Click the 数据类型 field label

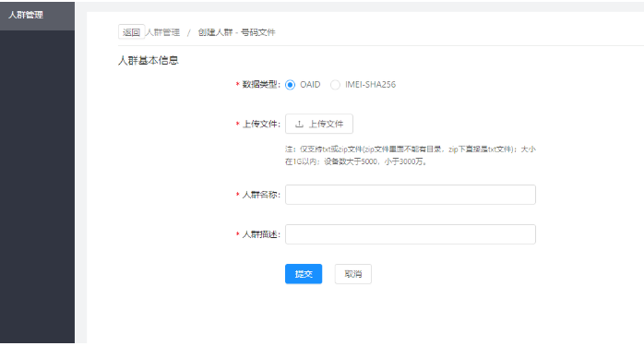tap(260, 85)
